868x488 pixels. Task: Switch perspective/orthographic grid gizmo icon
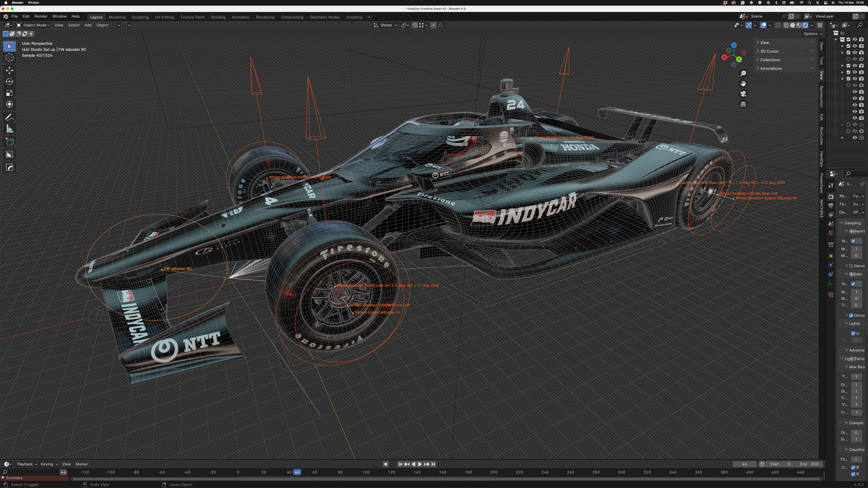pos(743,104)
